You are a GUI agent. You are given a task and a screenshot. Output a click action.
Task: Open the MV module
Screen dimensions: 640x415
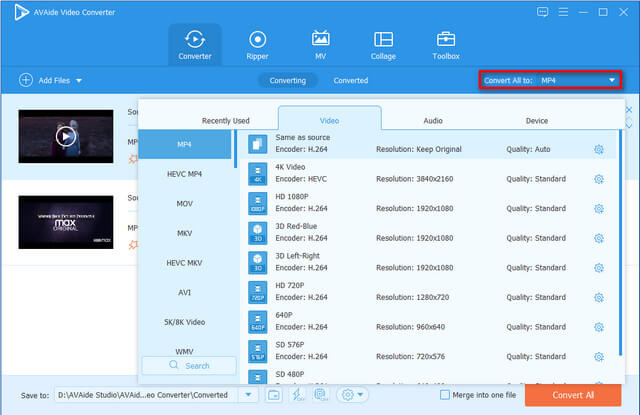pyautogui.click(x=320, y=44)
